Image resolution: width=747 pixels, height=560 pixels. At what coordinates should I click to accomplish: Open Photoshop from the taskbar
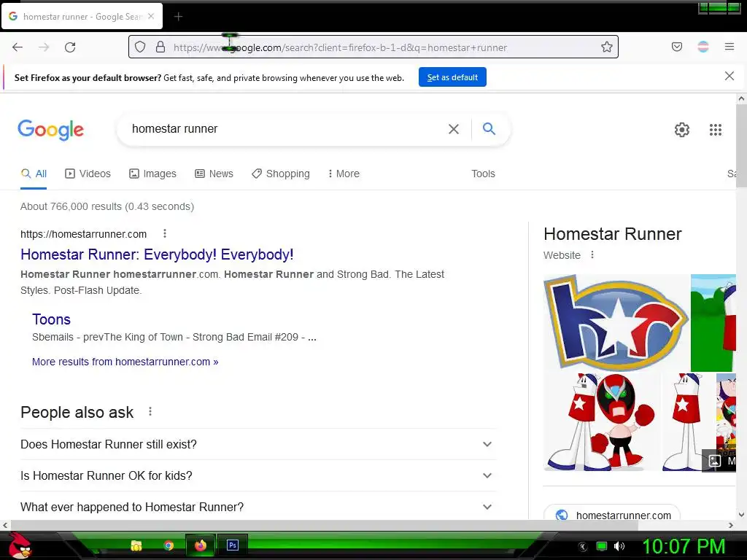[233, 545]
